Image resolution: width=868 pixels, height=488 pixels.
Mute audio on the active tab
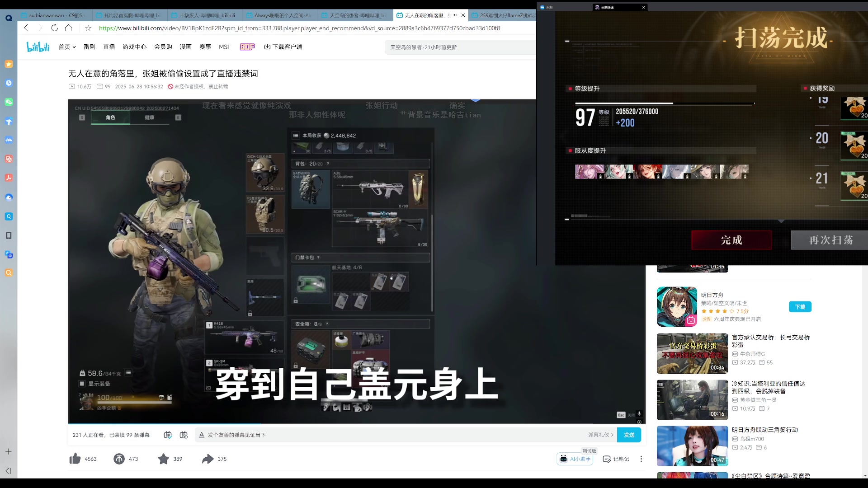[x=455, y=15]
